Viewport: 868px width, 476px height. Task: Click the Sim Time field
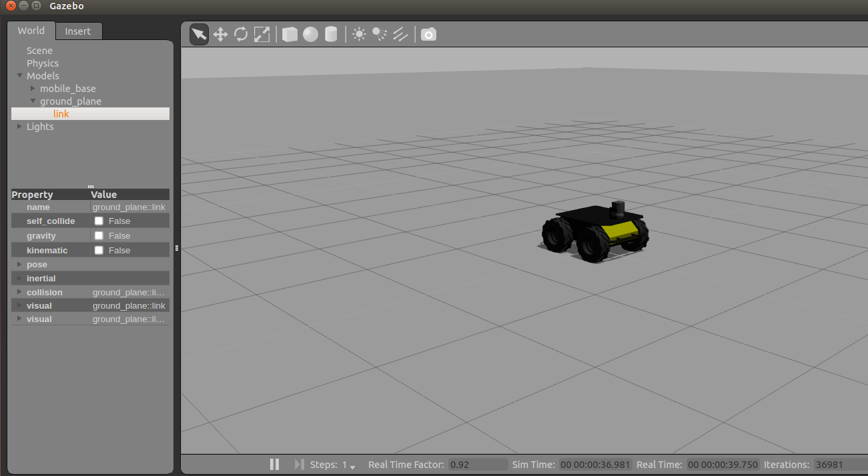595,465
